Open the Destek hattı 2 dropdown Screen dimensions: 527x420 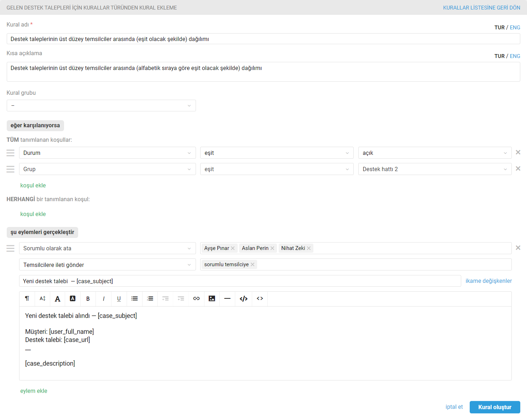pyautogui.click(x=435, y=169)
